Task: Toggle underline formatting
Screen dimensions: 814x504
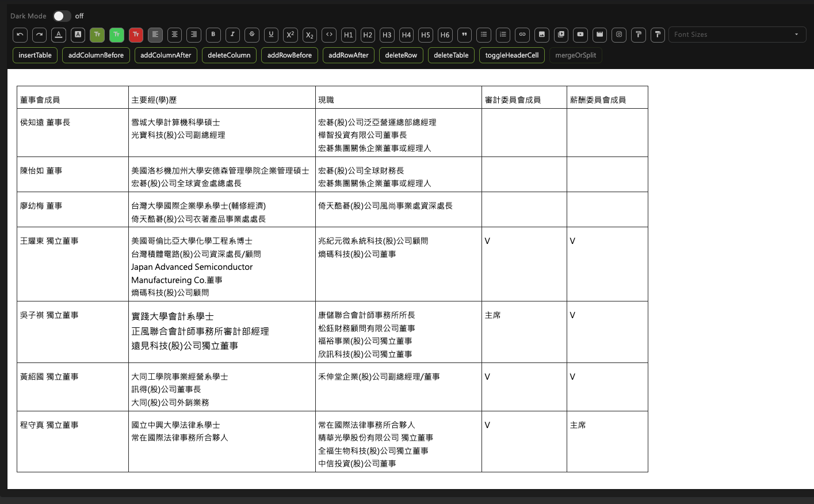Action: 272,35
